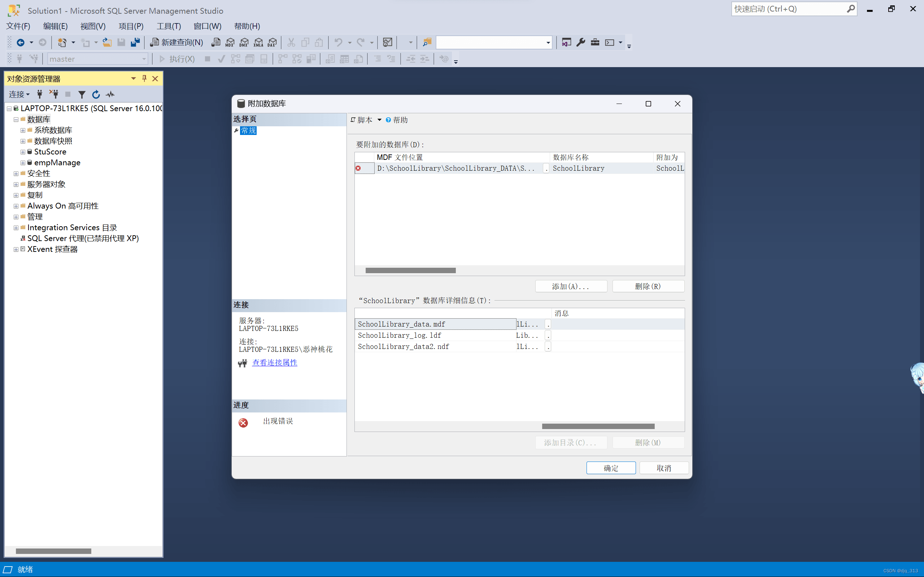
Task: Click the wrench properties icon in toolbar
Action: pyautogui.click(x=581, y=42)
